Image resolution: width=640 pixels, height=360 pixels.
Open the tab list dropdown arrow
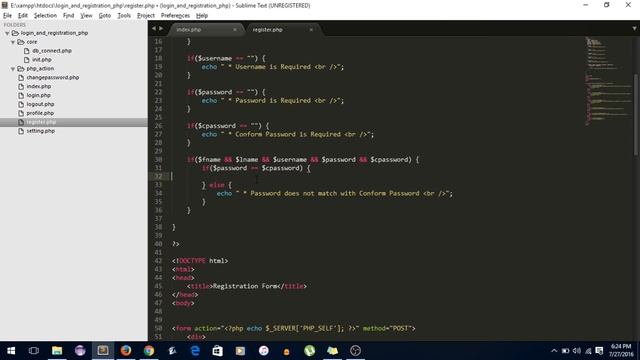click(x=634, y=29)
